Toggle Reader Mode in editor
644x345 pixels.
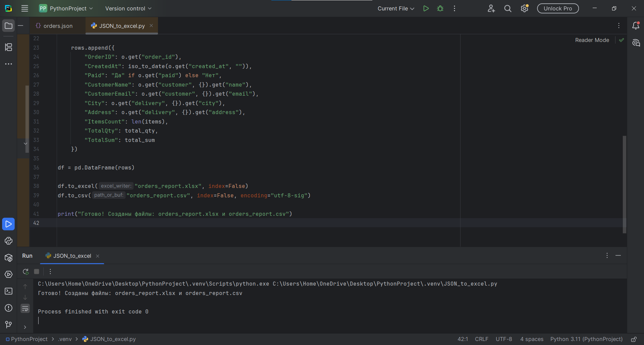click(592, 40)
